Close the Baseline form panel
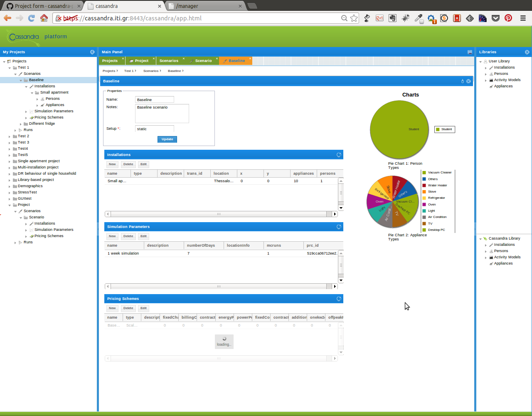The width and height of the screenshot is (532, 416). 469,81
